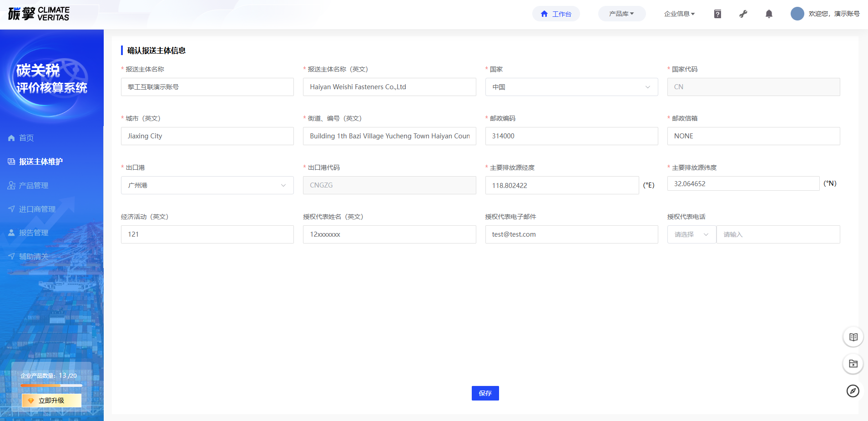Viewport: 868px width, 421px height.
Task: Expand the 产品库 menu
Action: (x=621, y=14)
